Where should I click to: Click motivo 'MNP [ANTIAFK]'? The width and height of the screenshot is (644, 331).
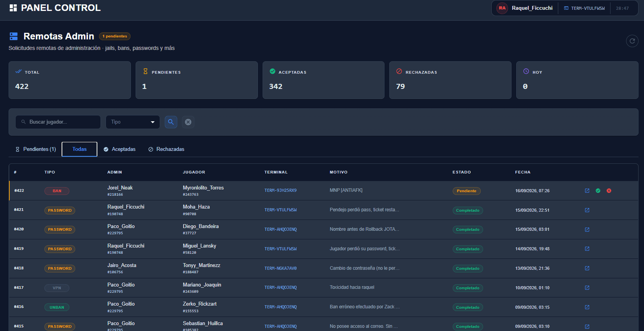point(346,190)
